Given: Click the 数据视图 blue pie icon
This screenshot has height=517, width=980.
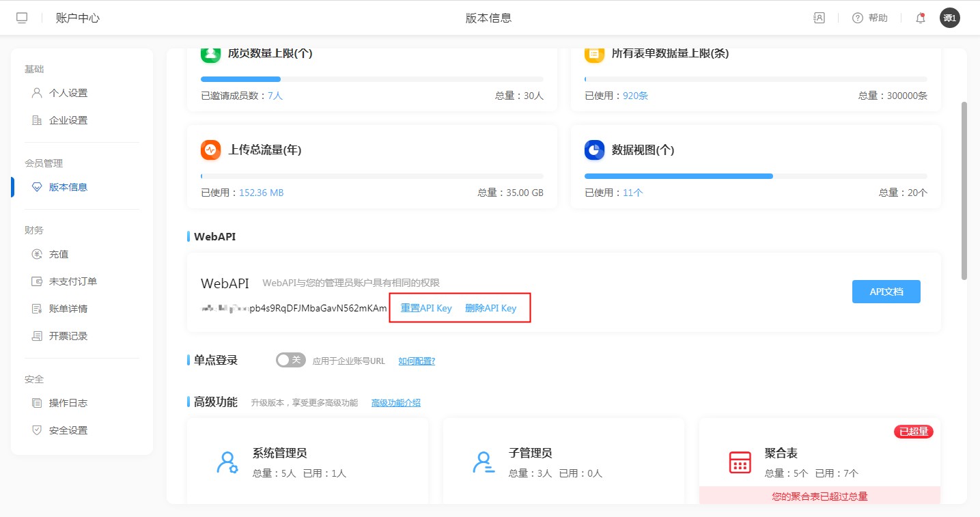Looking at the screenshot, I should pos(594,150).
